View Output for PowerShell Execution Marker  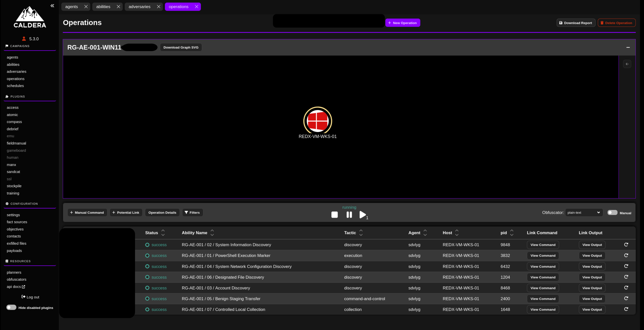[x=592, y=256]
